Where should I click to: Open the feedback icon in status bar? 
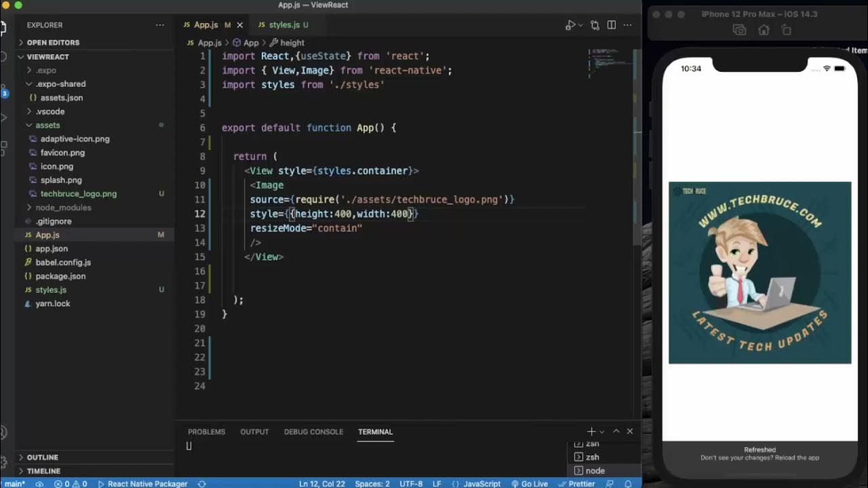(x=610, y=483)
